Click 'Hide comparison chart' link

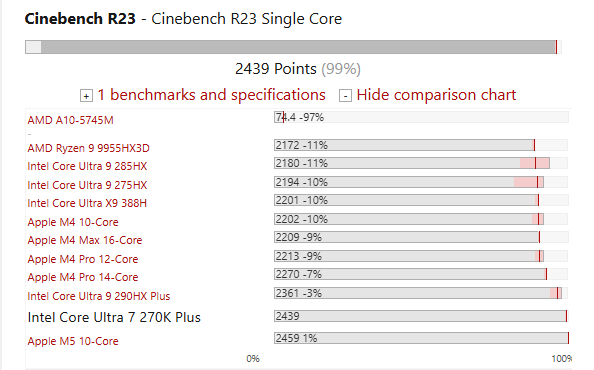click(x=436, y=95)
